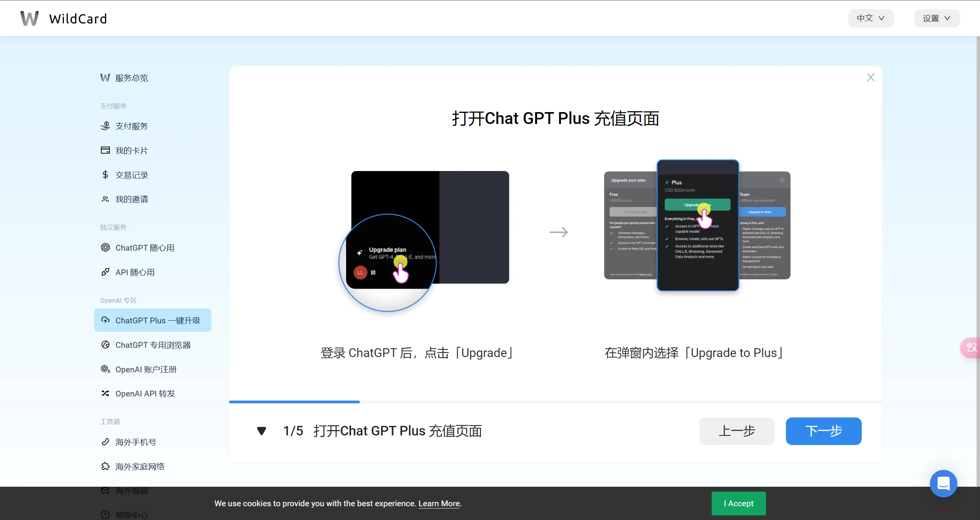Click the Upgrade to Plus illustration thumbnail
Image resolution: width=980 pixels, height=520 pixels.
697,225
